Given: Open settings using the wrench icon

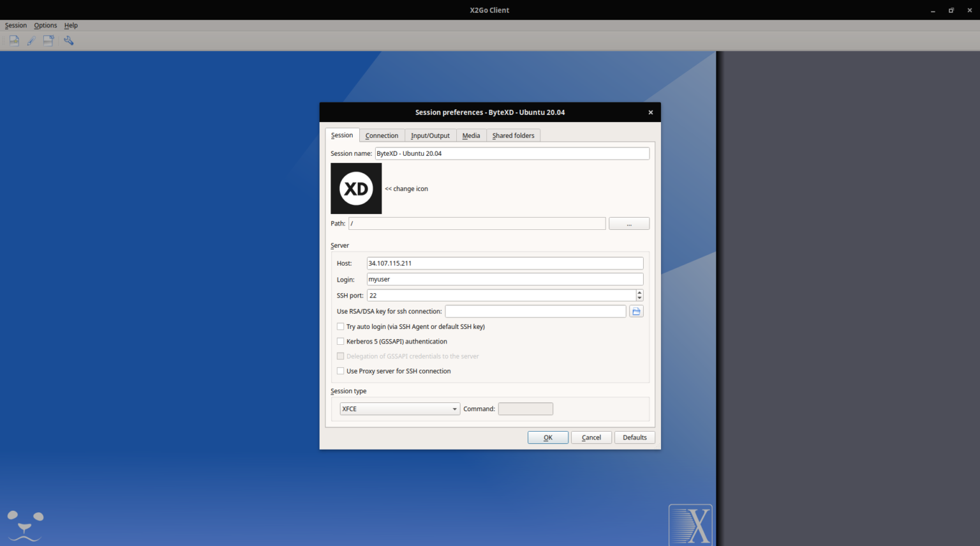Looking at the screenshot, I should pos(69,40).
